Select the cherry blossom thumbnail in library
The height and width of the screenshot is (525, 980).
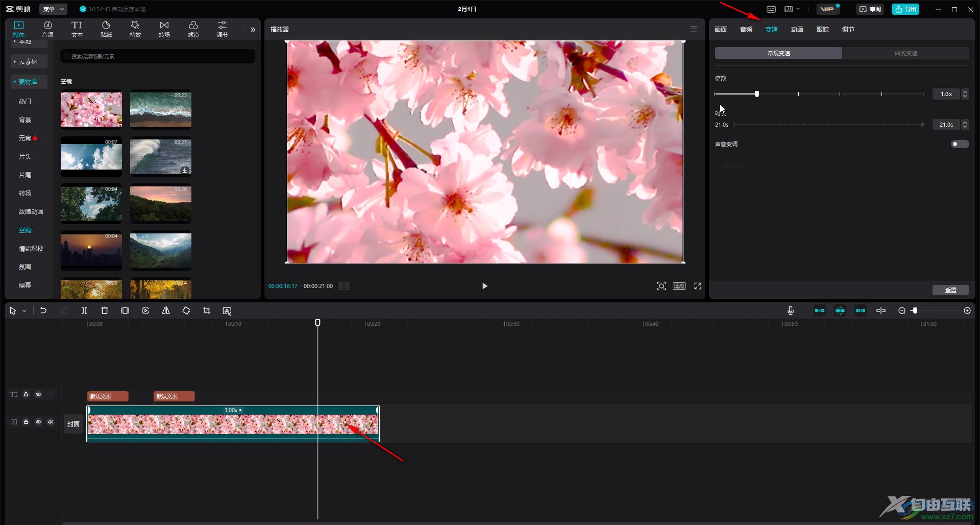(91, 110)
